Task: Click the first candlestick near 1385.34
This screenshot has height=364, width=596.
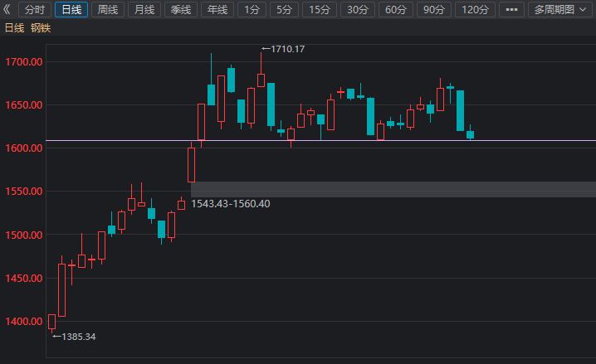Action: 51,322
